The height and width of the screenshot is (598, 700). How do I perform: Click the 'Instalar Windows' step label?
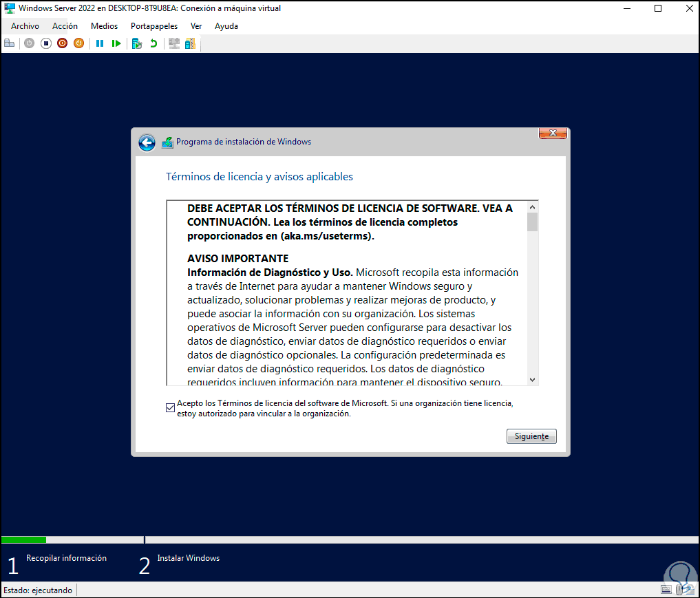pyautogui.click(x=189, y=558)
